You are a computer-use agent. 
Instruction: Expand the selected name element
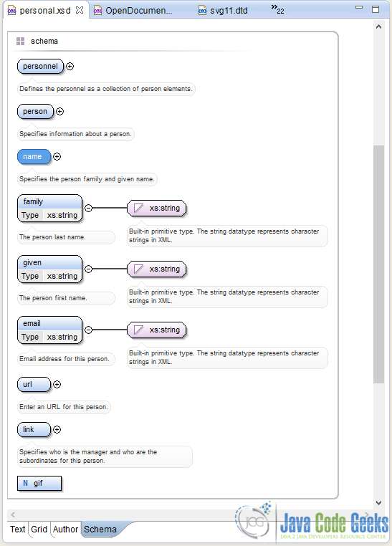pos(57,157)
